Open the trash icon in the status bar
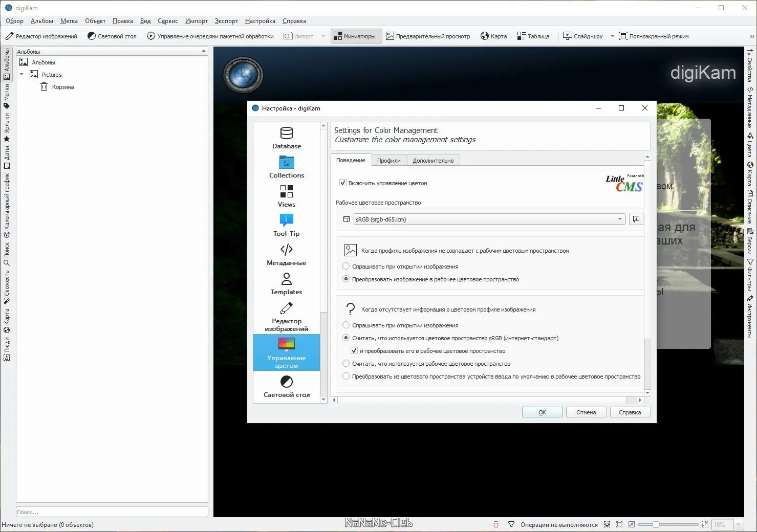The image size is (757, 532). coord(495,524)
